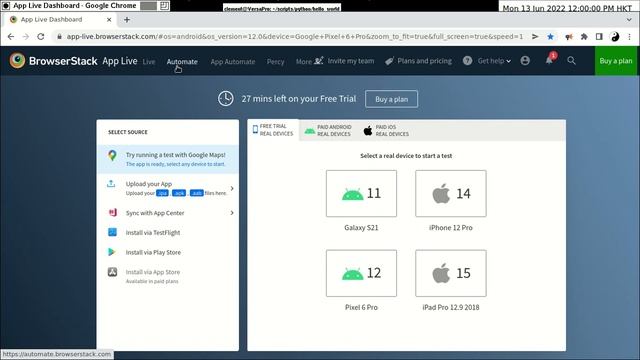Open the Get help dropdown
The width and height of the screenshot is (640, 360).
[x=494, y=61]
